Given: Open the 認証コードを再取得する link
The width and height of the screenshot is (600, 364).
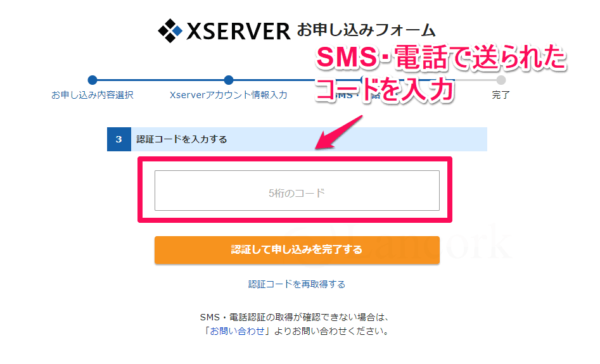Looking at the screenshot, I should tap(297, 284).
